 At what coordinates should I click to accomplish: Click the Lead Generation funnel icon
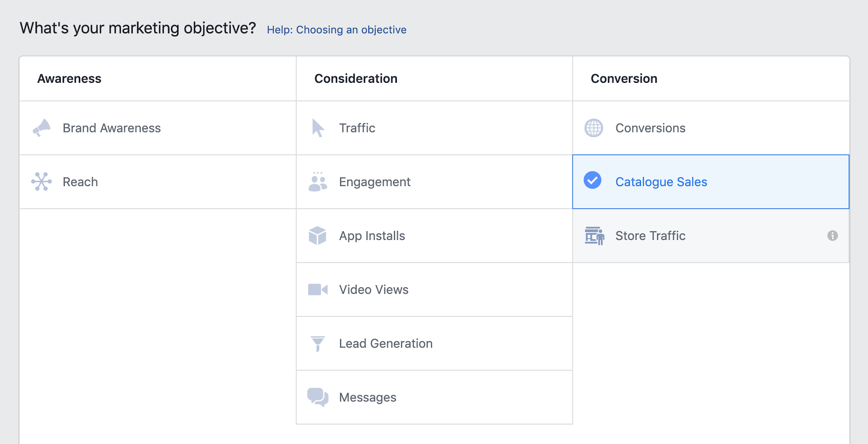coord(317,343)
